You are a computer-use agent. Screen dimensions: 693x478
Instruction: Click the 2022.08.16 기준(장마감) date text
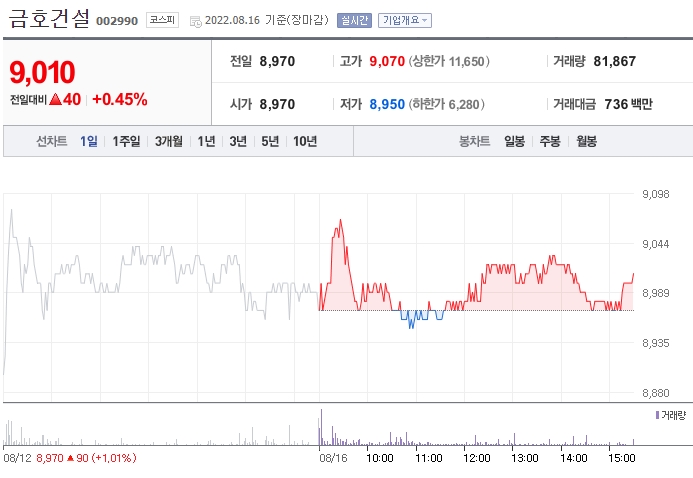(267, 20)
